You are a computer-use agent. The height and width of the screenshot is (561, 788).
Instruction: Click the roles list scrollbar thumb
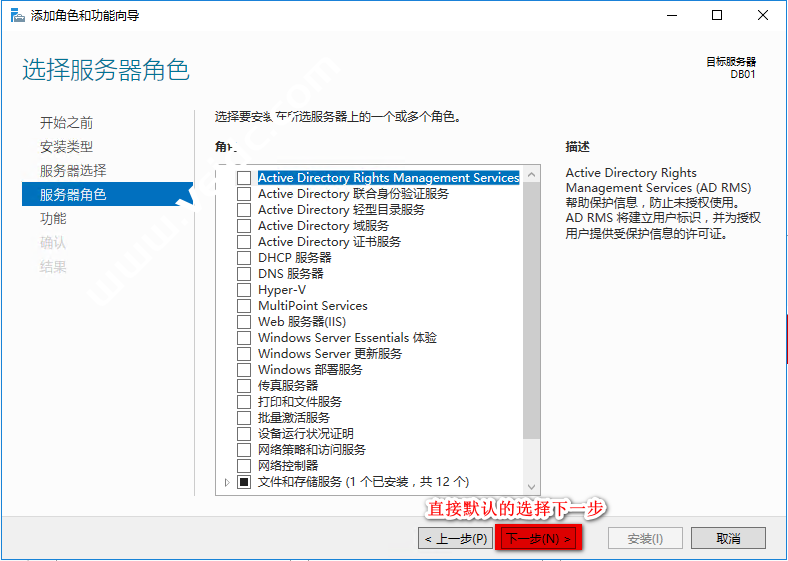(531, 310)
